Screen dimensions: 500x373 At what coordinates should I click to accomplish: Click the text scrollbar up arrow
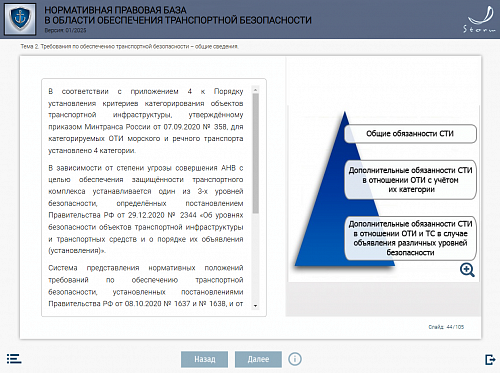(256, 90)
